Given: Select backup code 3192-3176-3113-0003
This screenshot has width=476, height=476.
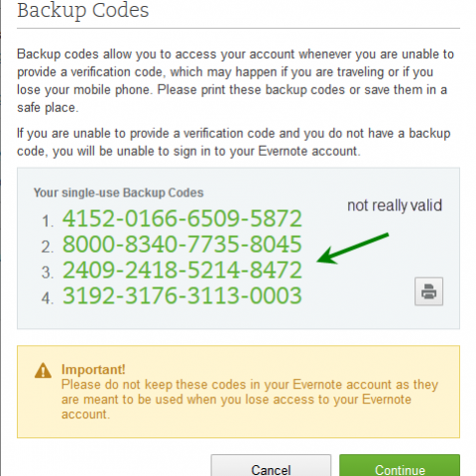Looking at the screenshot, I should (182, 296).
